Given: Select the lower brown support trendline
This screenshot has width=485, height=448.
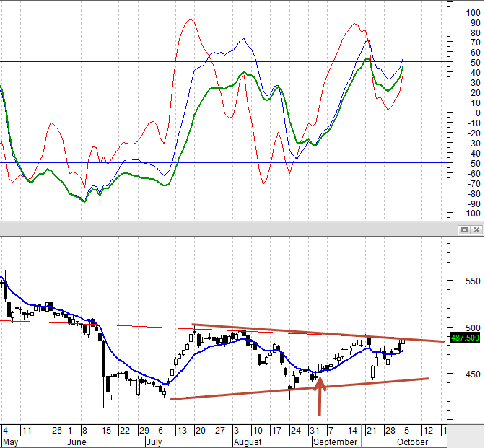Looking at the screenshot, I should coord(300,389).
